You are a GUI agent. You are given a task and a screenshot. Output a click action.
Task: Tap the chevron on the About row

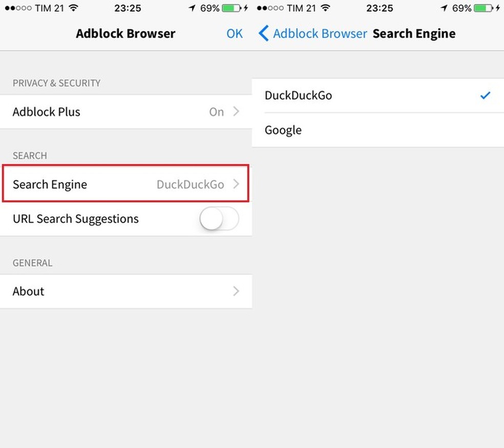[x=236, y=291]
